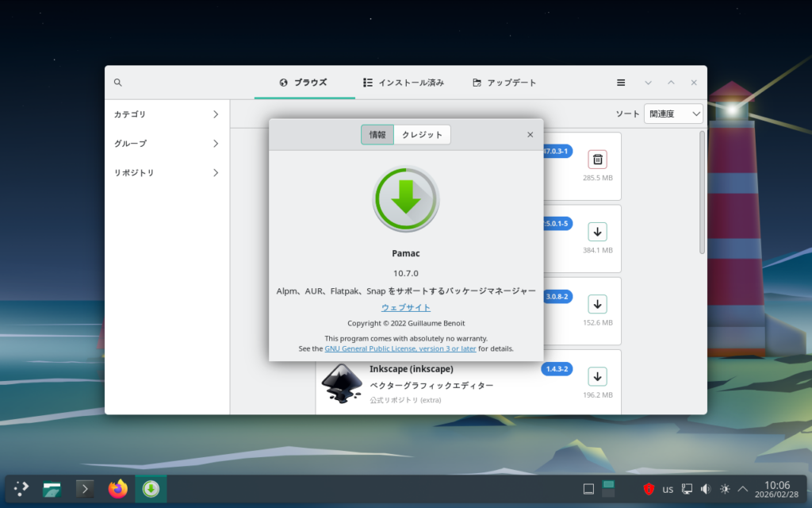This screenshot has width=812, height=508.
Task: Open the GNU General Public License link
Action: pos(400,348)
